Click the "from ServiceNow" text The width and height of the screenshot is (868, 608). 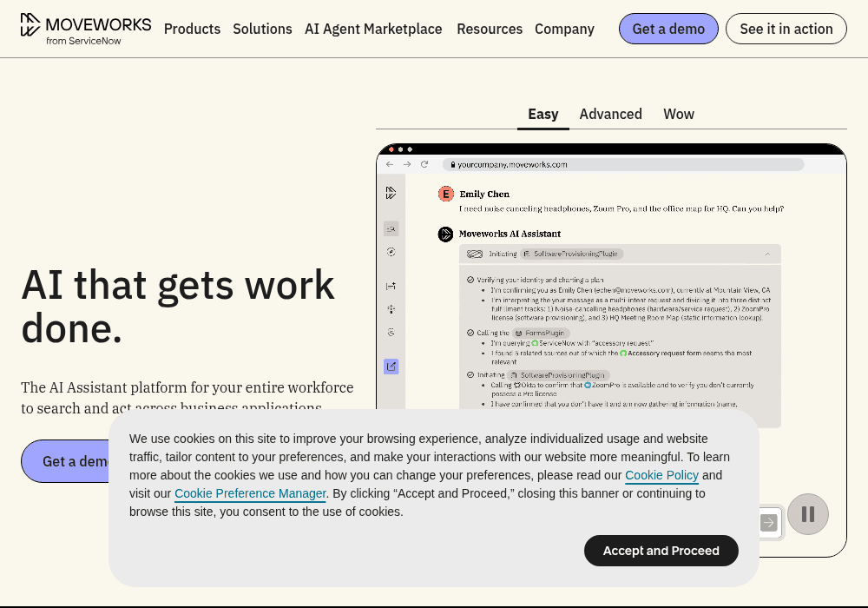(x=83, y=41)
